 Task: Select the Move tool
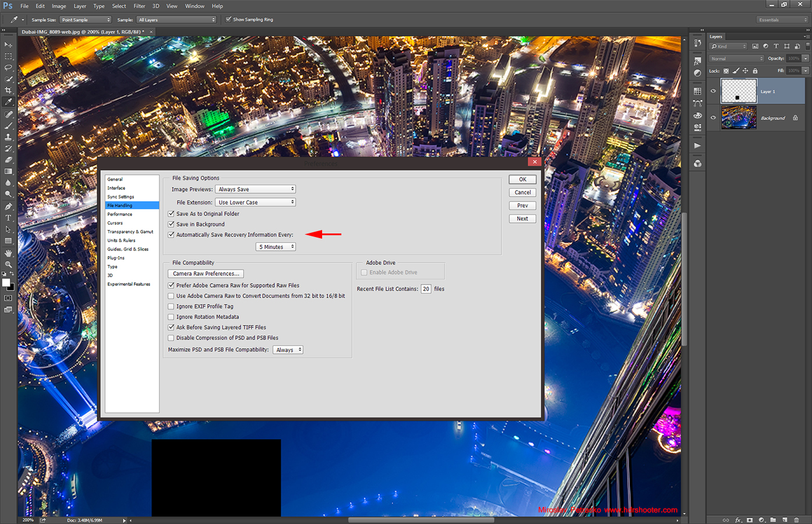pyautogui.click(x=8, y=45)
